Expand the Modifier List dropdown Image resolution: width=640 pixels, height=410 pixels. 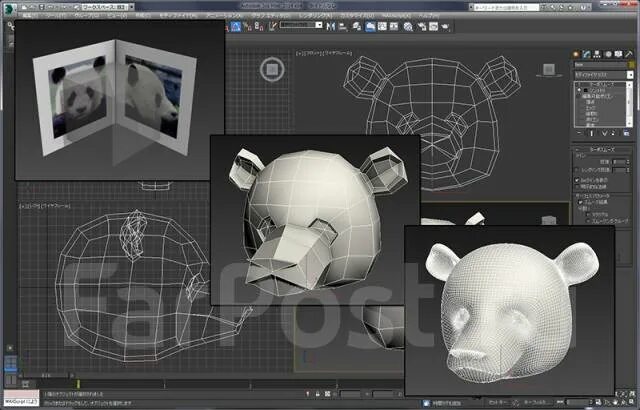(x=603, y=75)
